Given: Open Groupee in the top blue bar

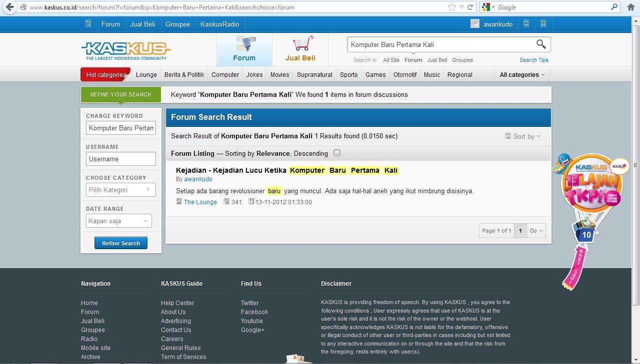Looking at the screenshot, I should coord(177,24).
